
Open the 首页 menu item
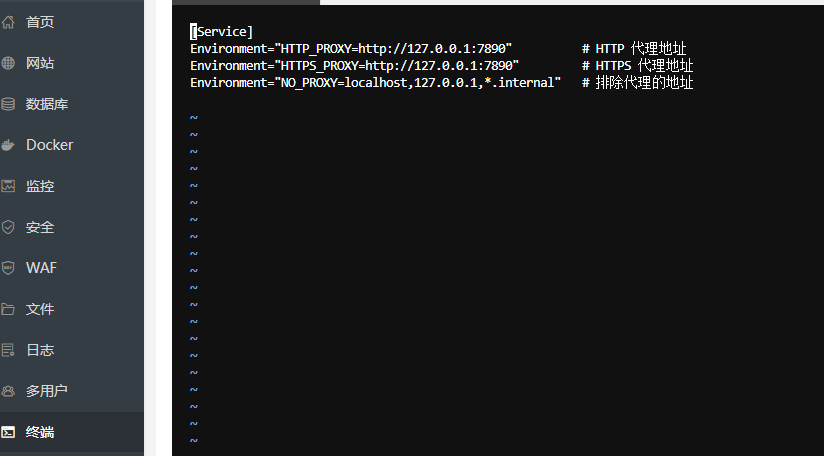(x=40, y=22)
